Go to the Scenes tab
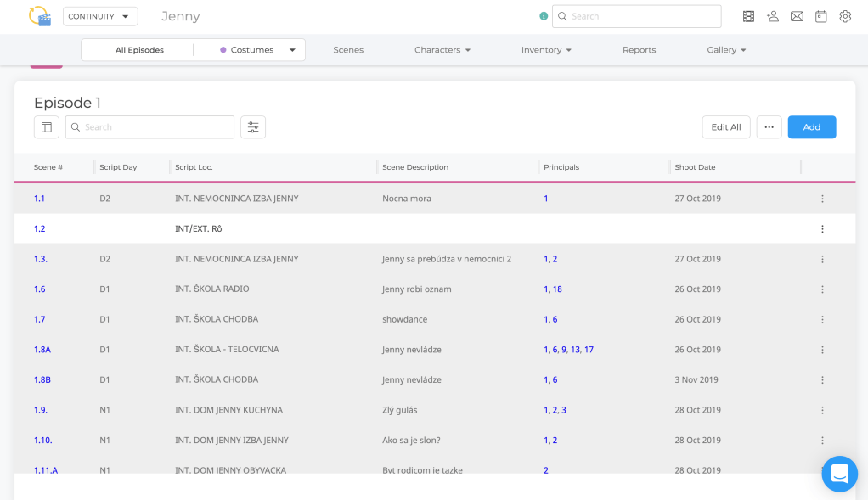This screenshot has width=868, height=500. tap(348, 50)
